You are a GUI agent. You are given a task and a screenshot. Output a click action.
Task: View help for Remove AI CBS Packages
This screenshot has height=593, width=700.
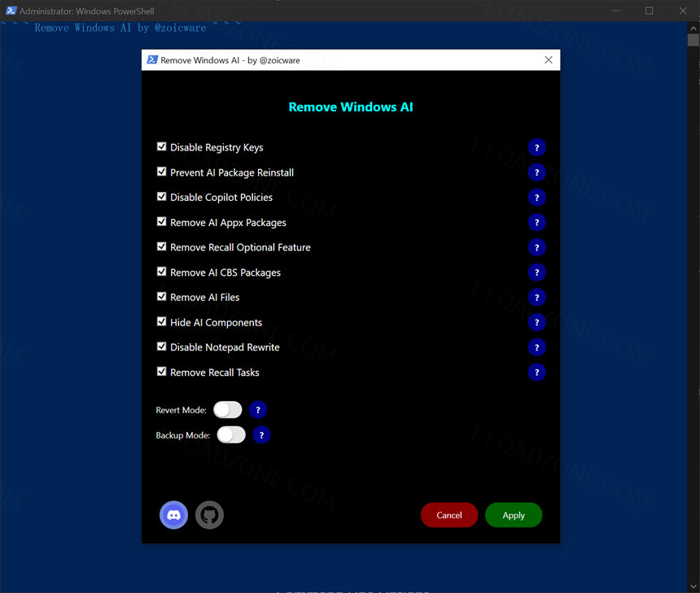(536, 273)
